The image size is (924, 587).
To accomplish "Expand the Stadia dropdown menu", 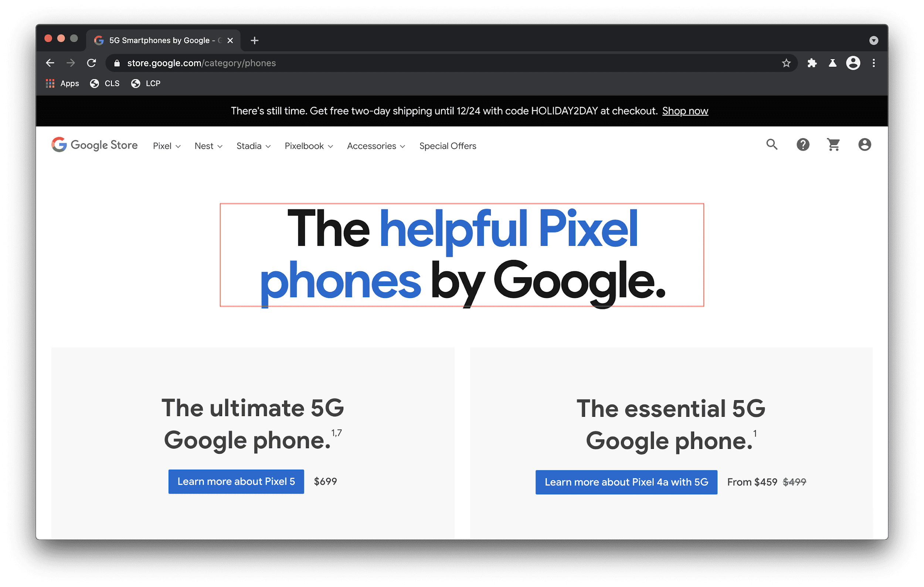I will (x=252, y=146).
